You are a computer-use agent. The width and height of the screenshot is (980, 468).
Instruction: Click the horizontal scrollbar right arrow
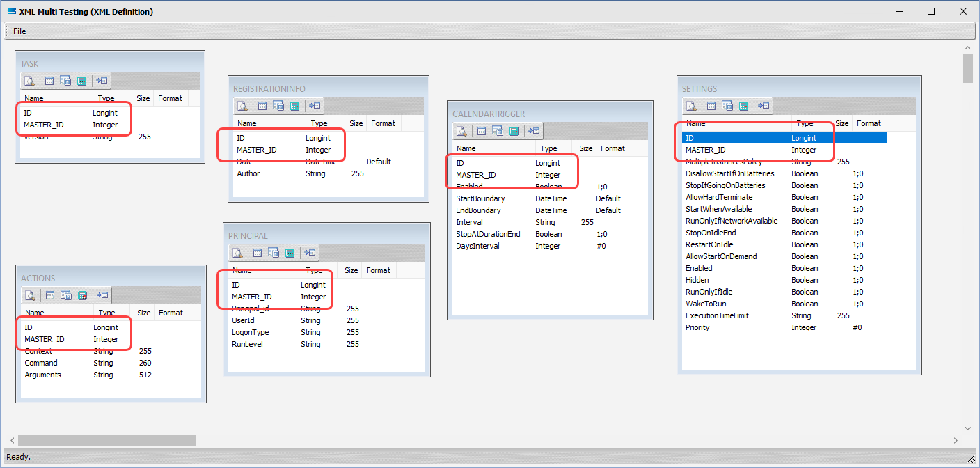coord(955,440)
